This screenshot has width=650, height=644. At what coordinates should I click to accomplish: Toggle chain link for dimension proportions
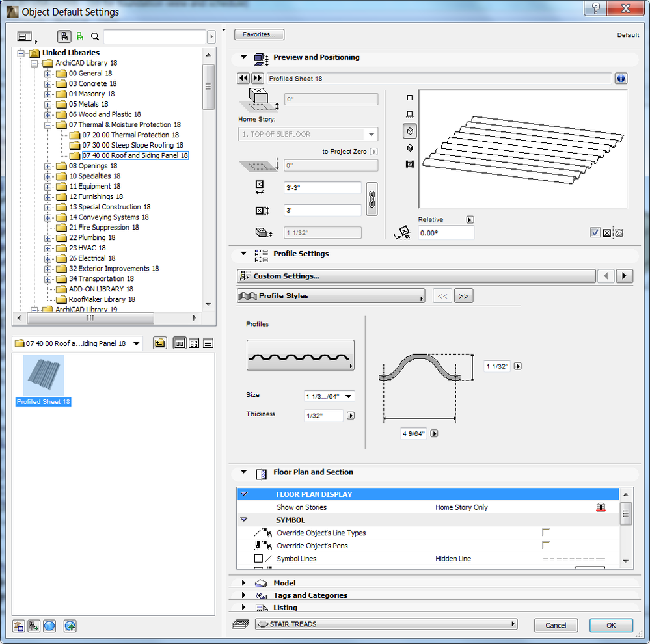(x=372, y=199)
